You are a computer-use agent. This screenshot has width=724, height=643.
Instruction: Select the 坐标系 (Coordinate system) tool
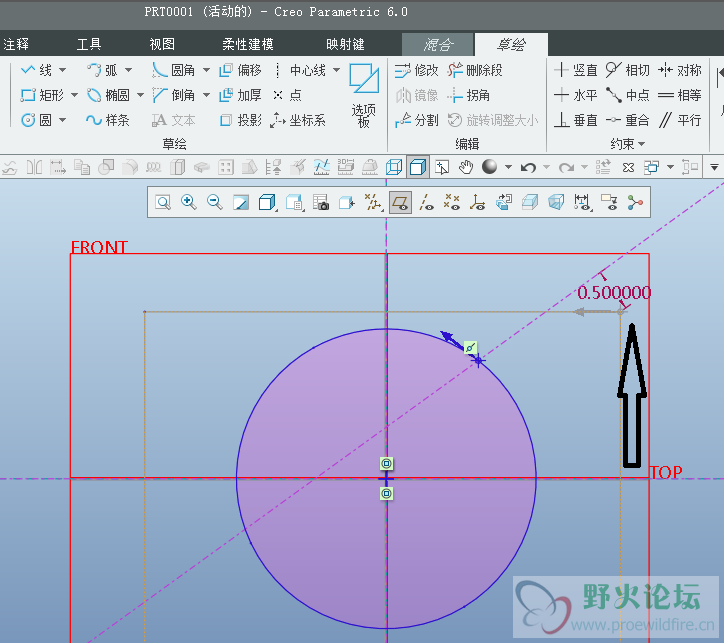[298, 120]
